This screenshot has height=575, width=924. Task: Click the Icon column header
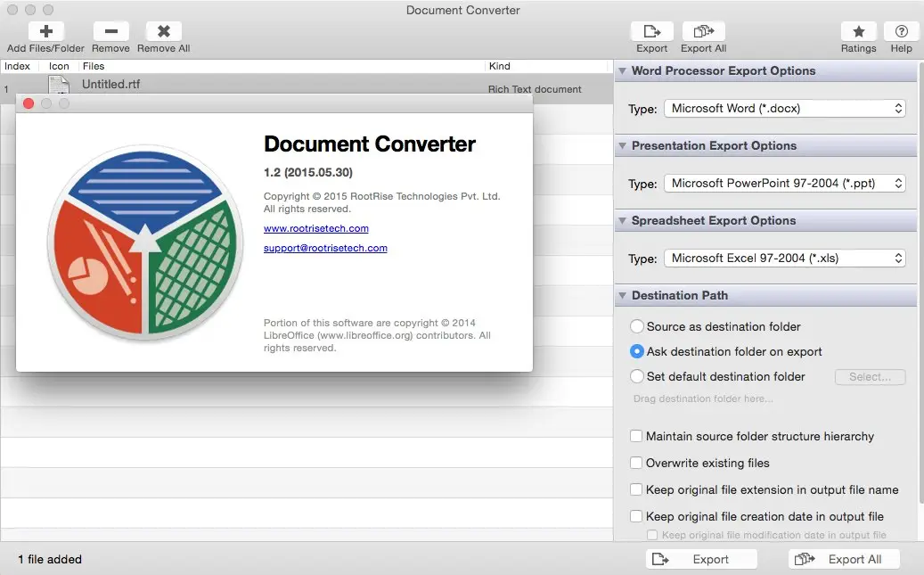[59, 66]
